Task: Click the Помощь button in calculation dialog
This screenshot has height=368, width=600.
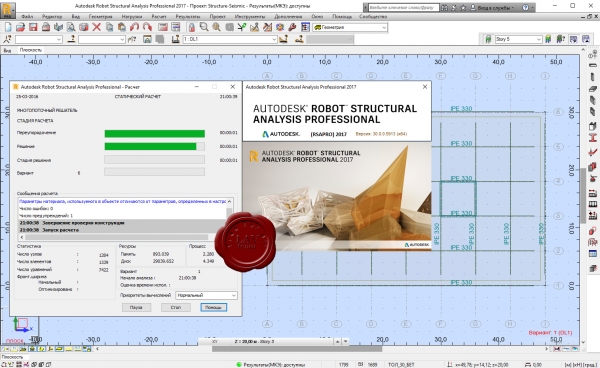Action: click(x=214, y=307)
